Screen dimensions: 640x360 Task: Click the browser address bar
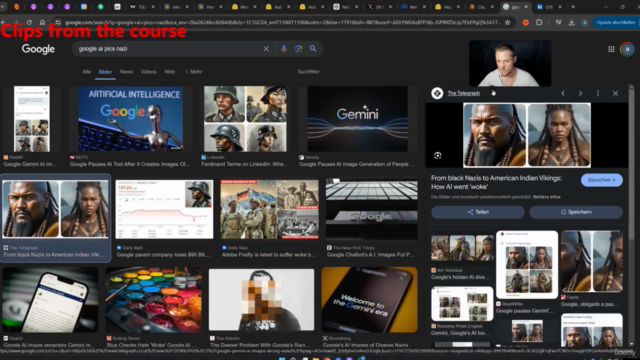click(x=282, y=22)
